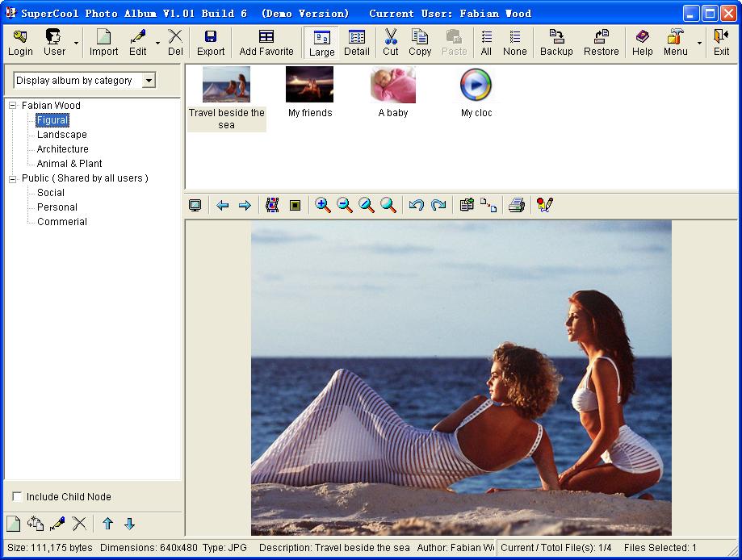Select the A baby thumbnail
This screenshot has width=742, height=560.
393,86
